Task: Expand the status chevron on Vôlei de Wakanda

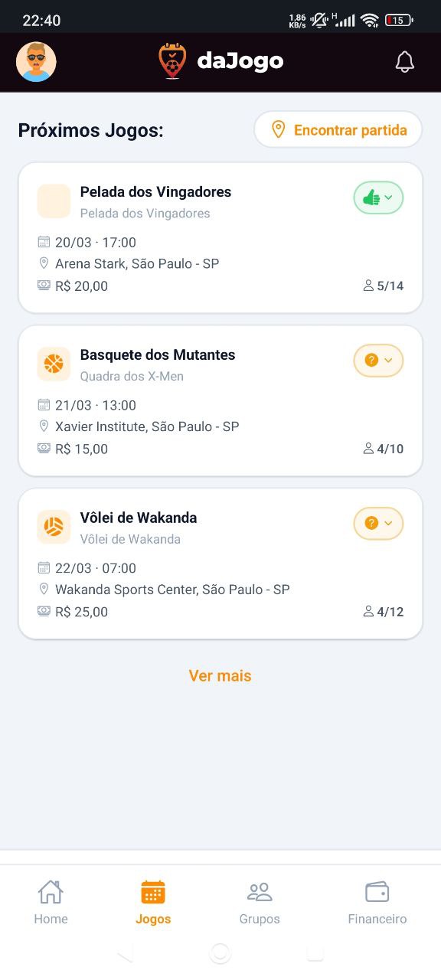Action: pos(387,524)
